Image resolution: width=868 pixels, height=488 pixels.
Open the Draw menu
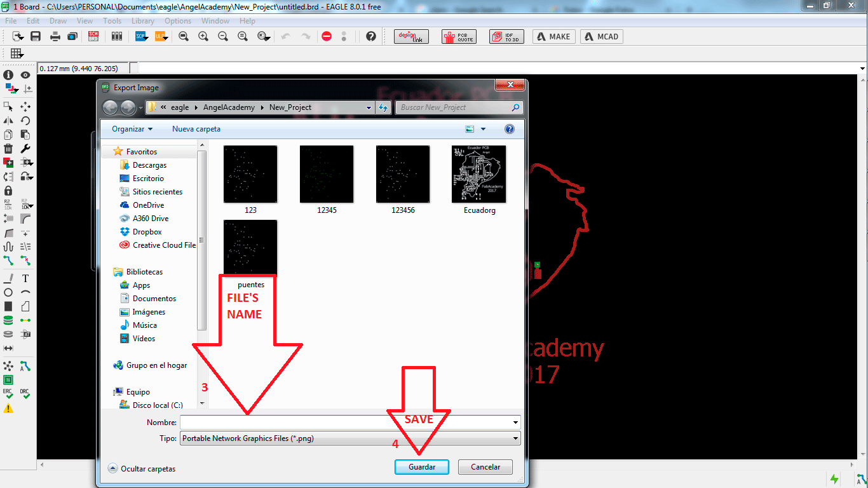(x=58, y=21)
